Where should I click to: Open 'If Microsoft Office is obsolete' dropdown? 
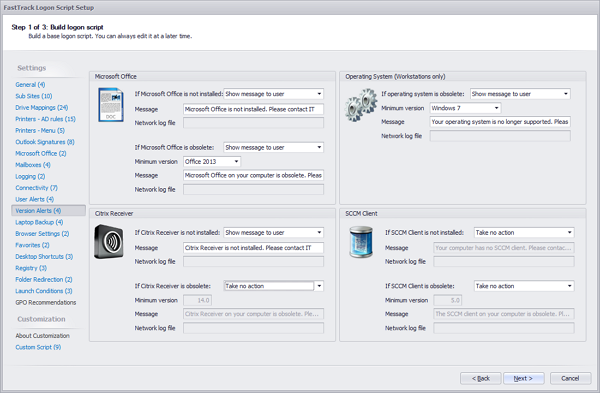point(273,147)
